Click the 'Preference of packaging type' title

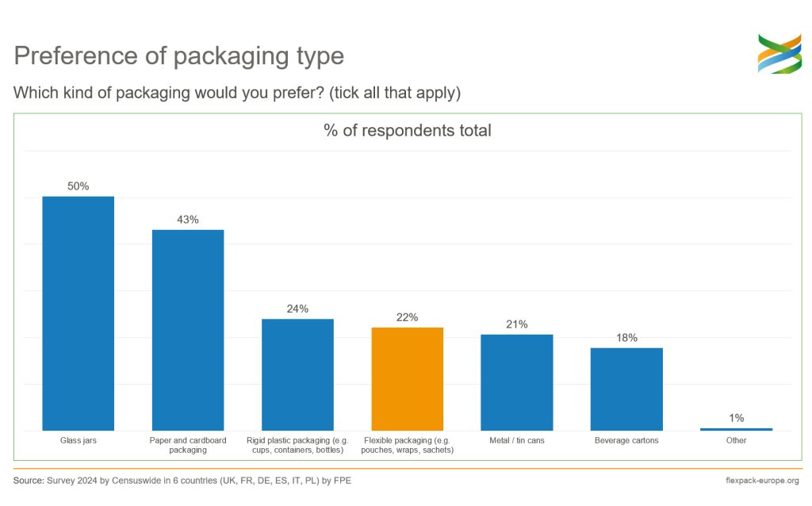click(179, 56)
